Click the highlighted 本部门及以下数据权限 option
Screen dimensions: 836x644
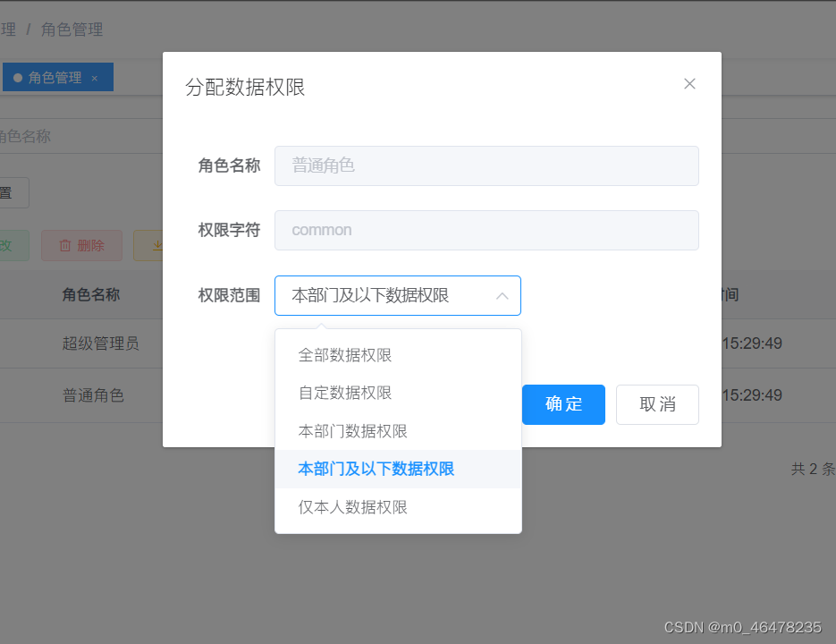coord(376,469)
